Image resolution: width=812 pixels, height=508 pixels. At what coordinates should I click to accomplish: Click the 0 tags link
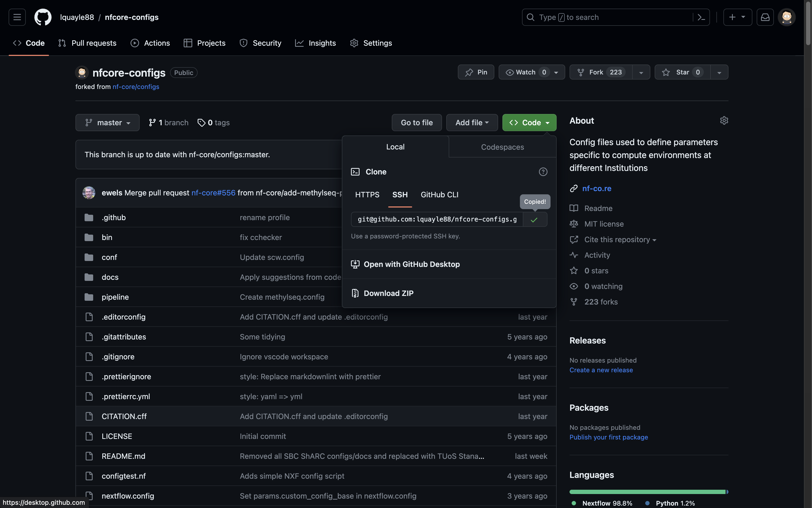click(214, 123)
